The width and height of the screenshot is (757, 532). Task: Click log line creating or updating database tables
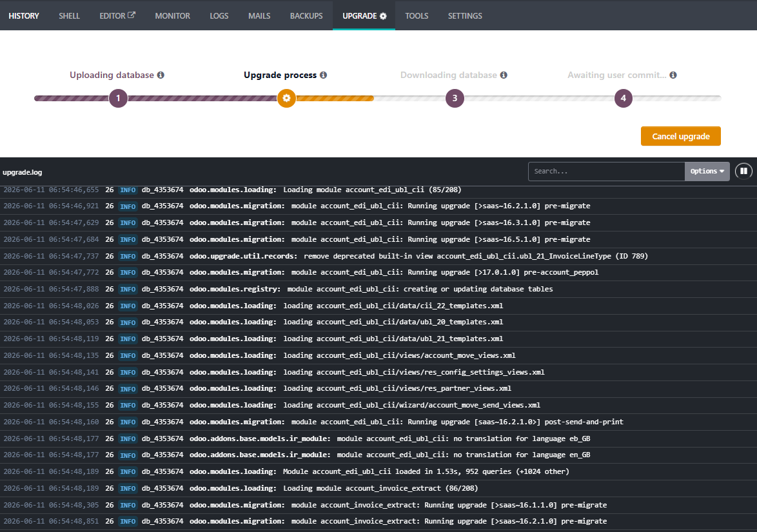tap(378, 289)
